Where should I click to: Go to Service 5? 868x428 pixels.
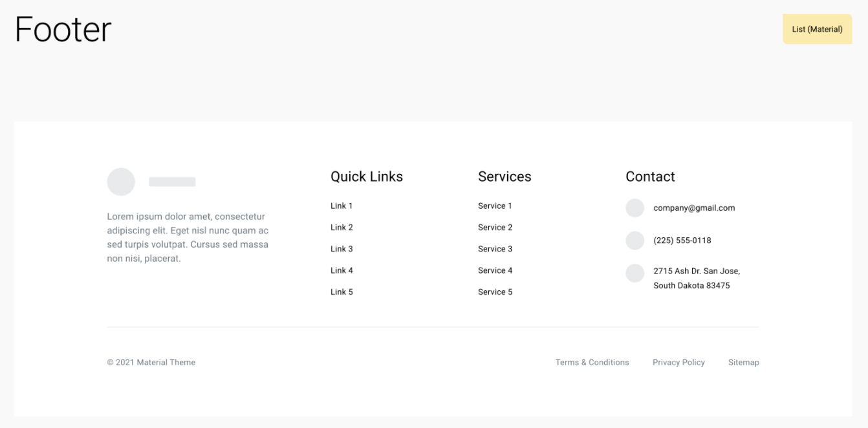[x=495, y=292]
